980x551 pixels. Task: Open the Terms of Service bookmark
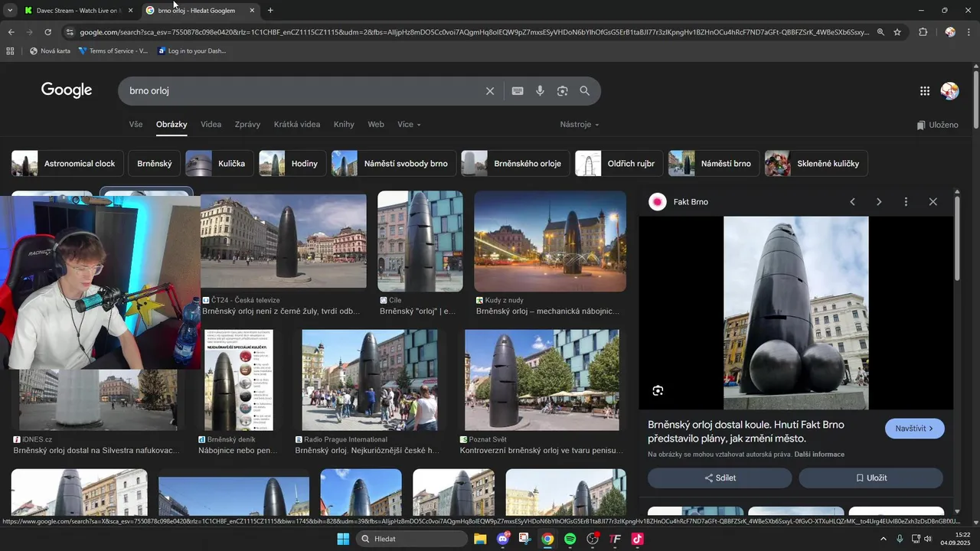click(x=113, y=51)
